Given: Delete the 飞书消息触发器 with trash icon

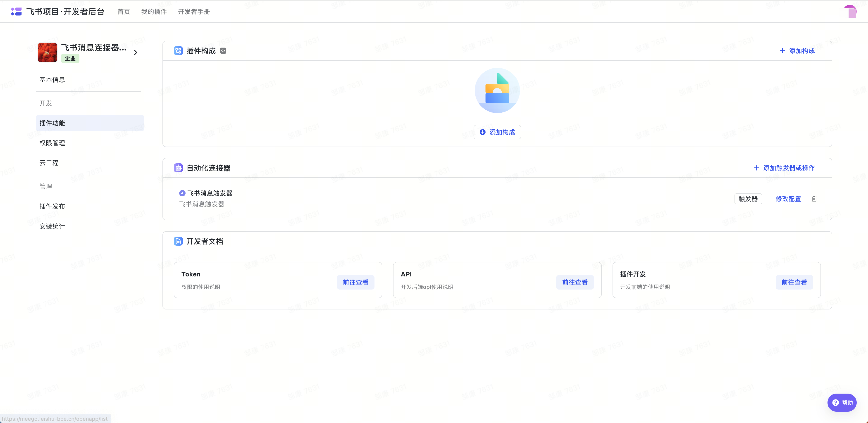Looking at the screenshot, I should coord(814,199).
